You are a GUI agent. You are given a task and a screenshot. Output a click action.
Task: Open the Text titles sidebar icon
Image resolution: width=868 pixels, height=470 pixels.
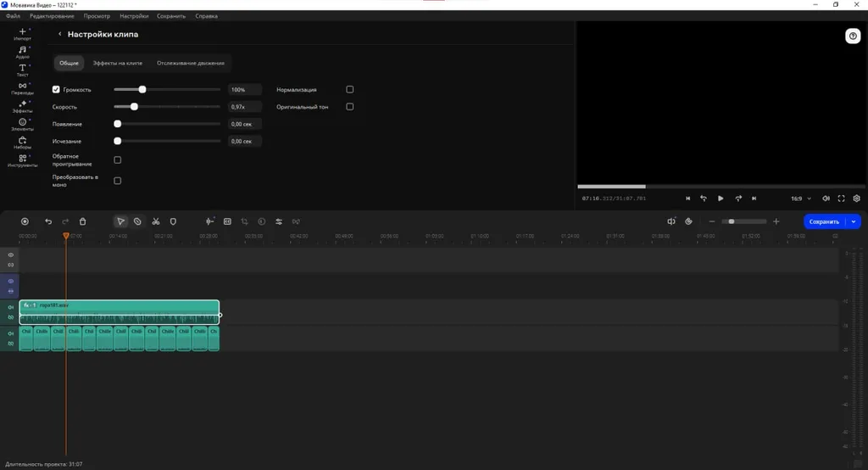click(22, 70)
